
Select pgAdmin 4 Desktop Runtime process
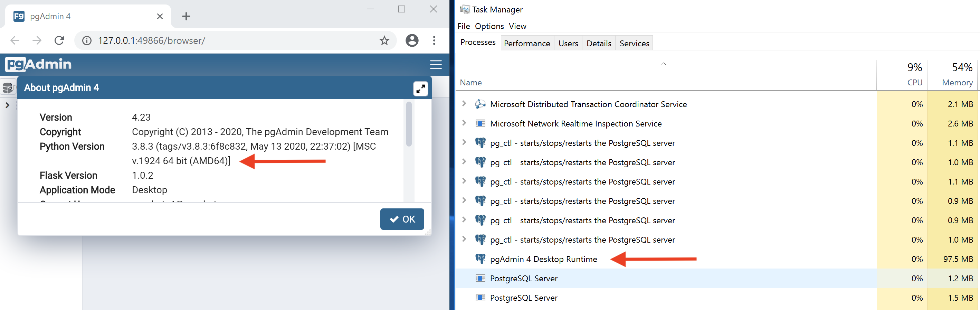point(543,259)
